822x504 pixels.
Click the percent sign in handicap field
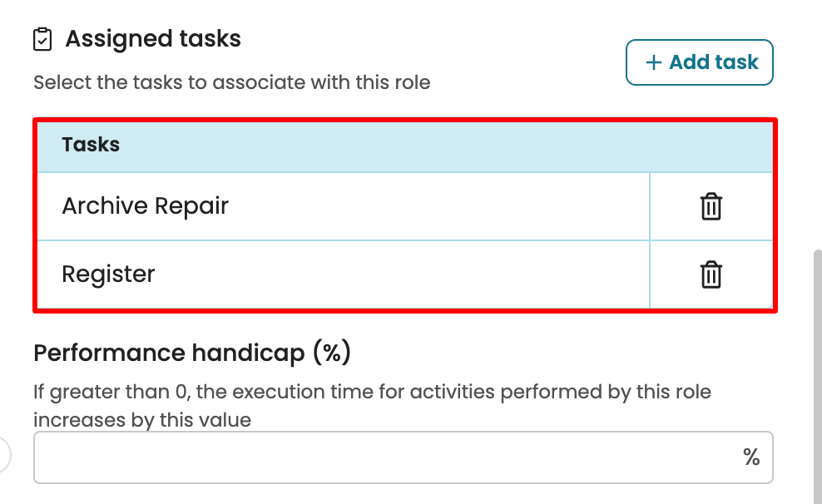coord(751,457)
